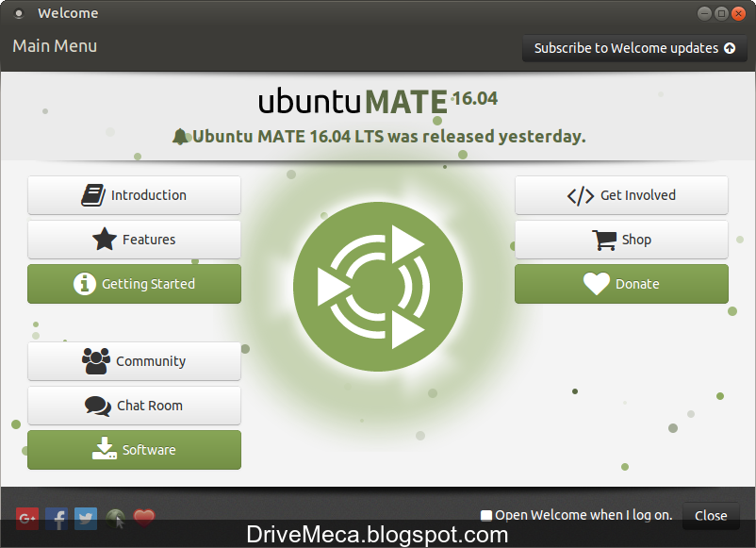This screenshot has height=548, width=756.
Task: Click the green globe icon in the footer
Action: [115, 518]
